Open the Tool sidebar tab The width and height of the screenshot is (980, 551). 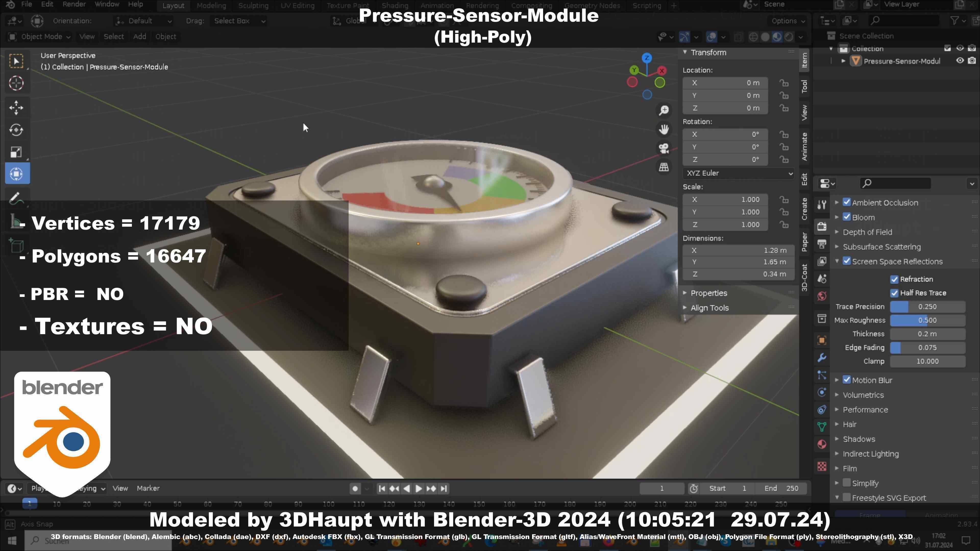[x=804, y=86]
